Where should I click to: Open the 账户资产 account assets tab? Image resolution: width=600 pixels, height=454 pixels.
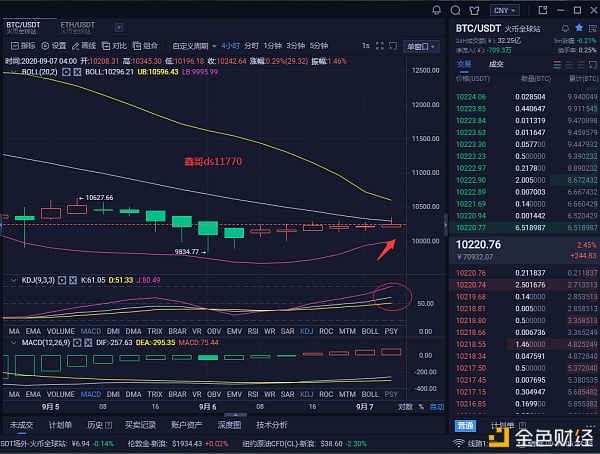[187, 425]
